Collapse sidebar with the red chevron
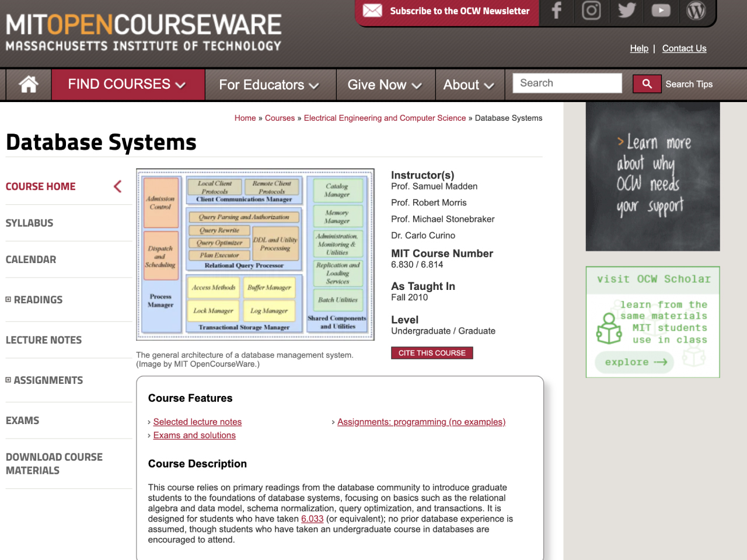Image resolution: width=747 pixels, height=560 pixels. (x=118, y=187)
